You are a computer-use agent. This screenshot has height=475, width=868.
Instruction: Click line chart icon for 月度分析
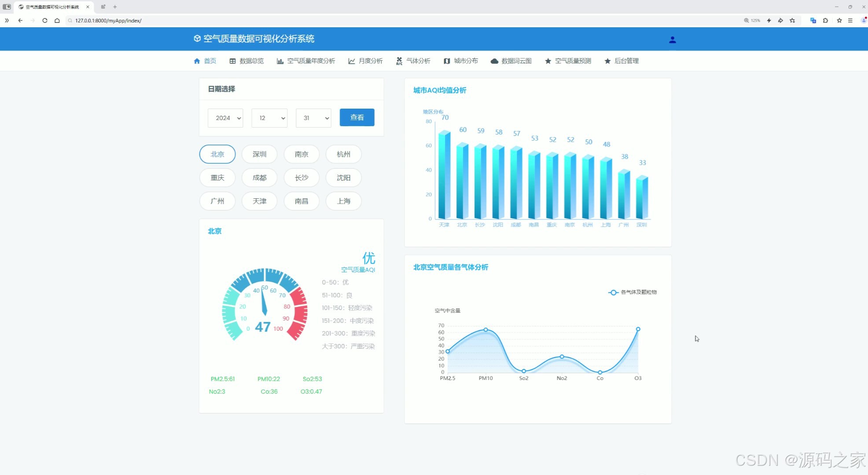[351, 61]
